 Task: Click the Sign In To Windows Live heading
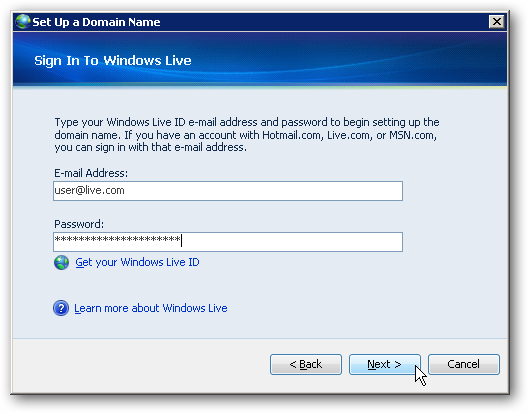113,61
